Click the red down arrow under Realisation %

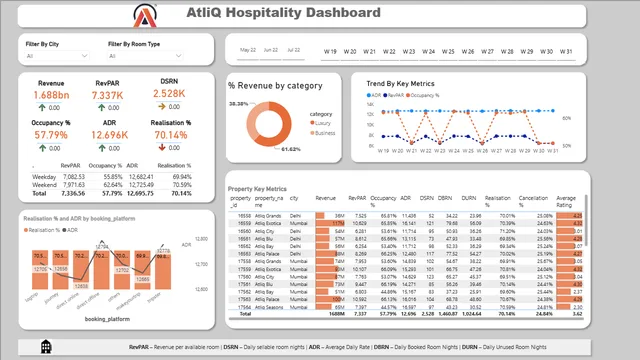pos(162,147)
